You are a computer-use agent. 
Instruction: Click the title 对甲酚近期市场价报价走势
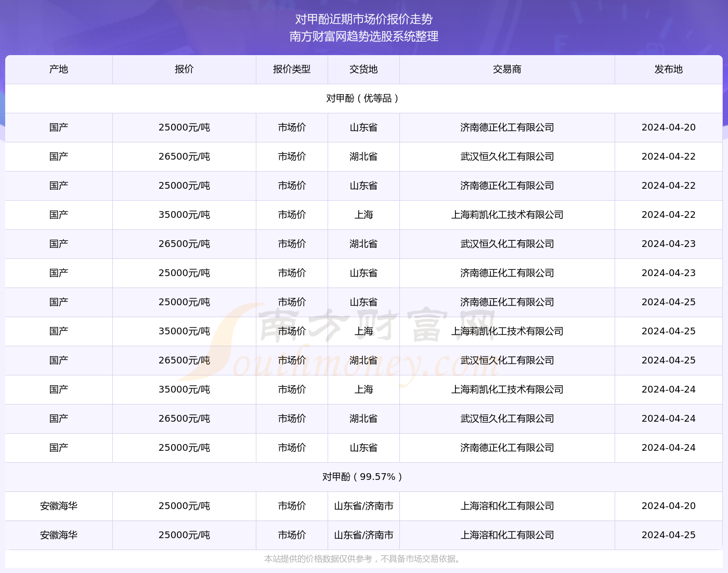tap(363, 19)
